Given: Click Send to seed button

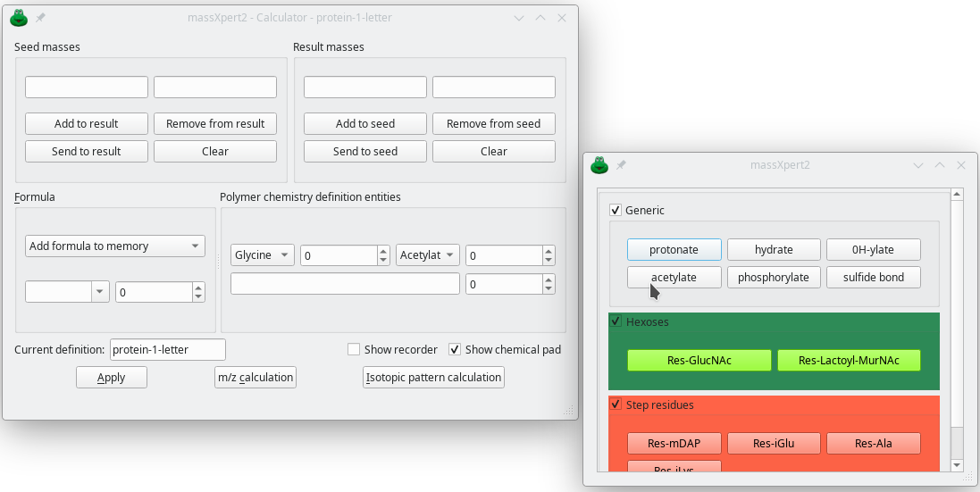Looking at the screenshot, I should pyautogui.click(x=365, y=151).
